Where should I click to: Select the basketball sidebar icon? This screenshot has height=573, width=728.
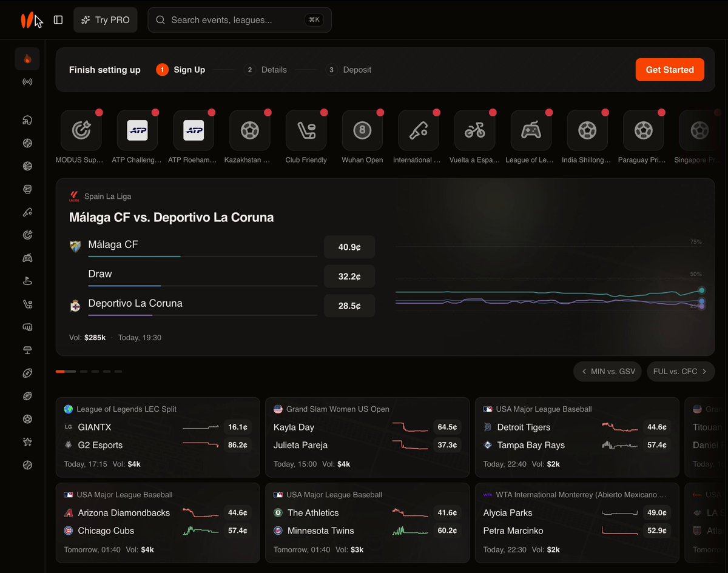pos(27,166)
